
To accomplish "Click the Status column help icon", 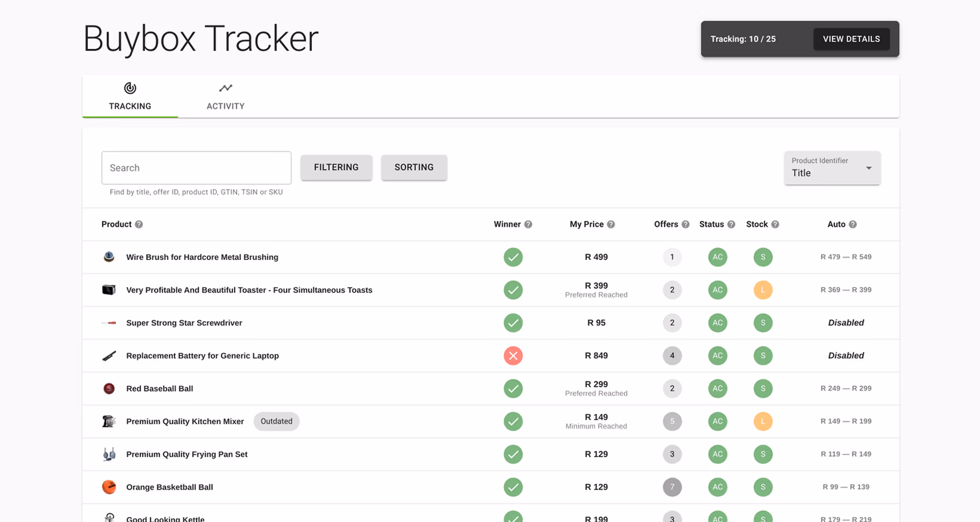I will pos(731,224).
